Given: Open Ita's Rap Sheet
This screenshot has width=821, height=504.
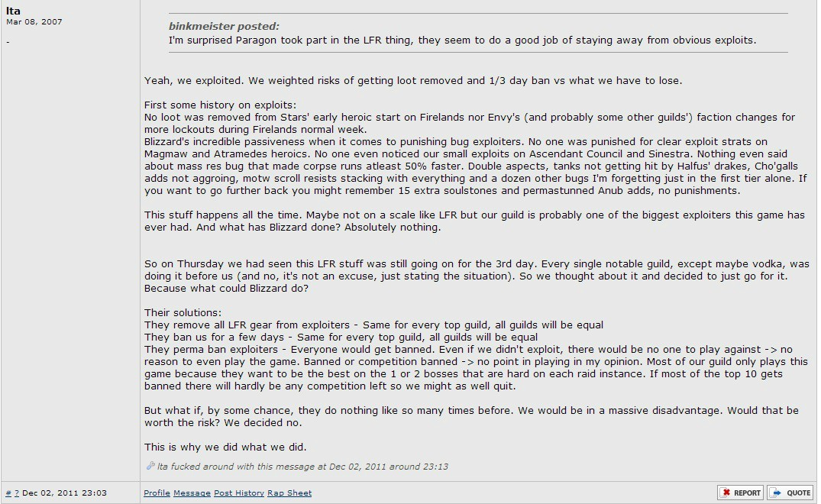Looking at the screenshot, I should [289, 493].
